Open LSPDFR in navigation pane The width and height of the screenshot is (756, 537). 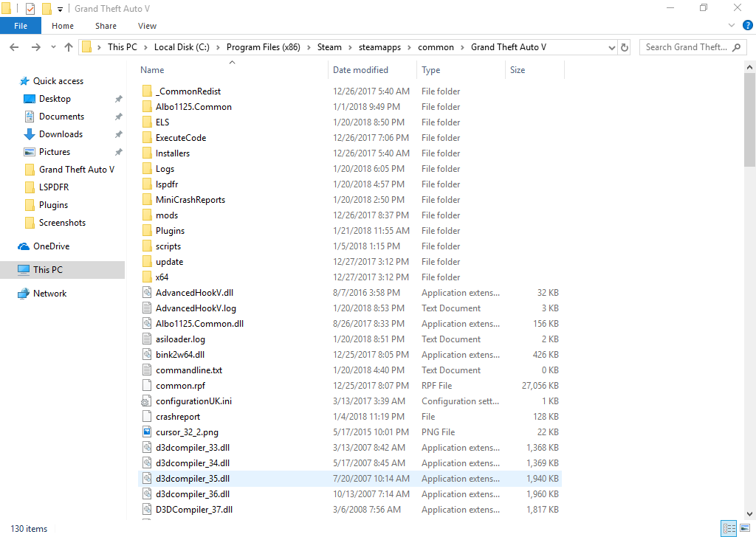53,187
